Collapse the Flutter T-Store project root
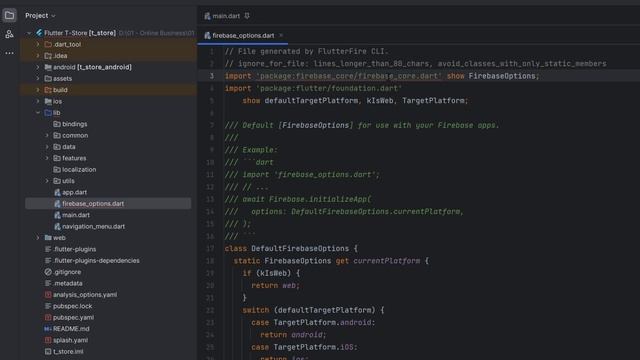This screenshot has width=640, height=360. pos(29,33)
